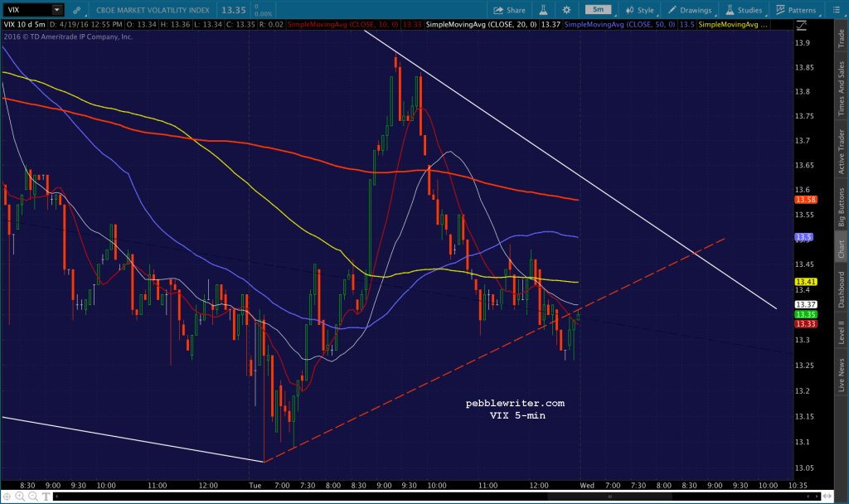Open the Dashboard side tab

point(842,289)
